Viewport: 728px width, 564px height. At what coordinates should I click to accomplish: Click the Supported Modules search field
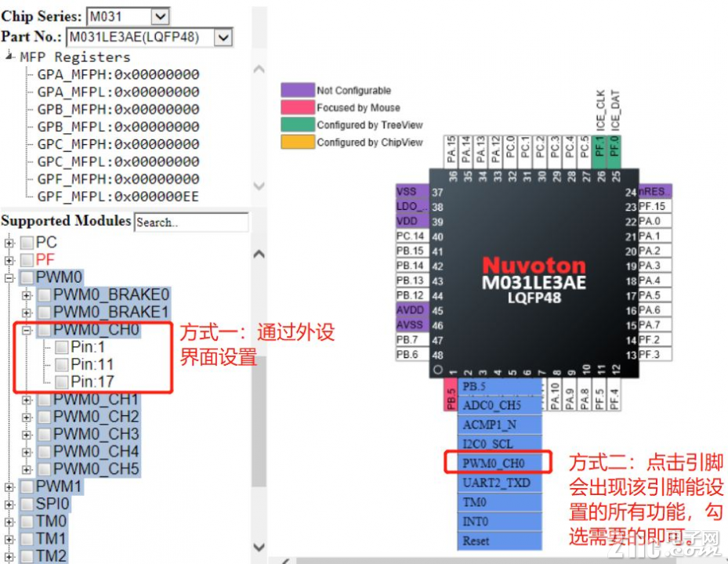191,222
